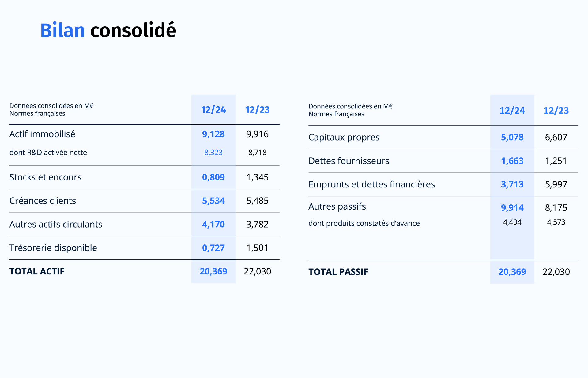Click the 12/23 header in the liabilities table
588x378 pixels.
pos(556,111)
